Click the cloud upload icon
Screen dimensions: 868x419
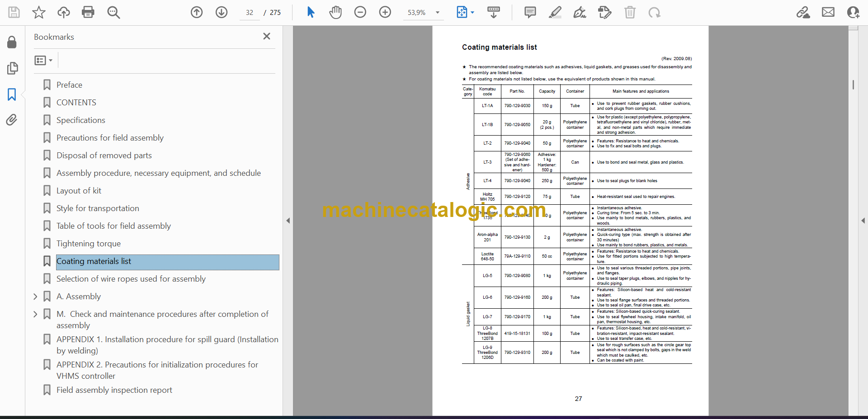coord(64,12)
